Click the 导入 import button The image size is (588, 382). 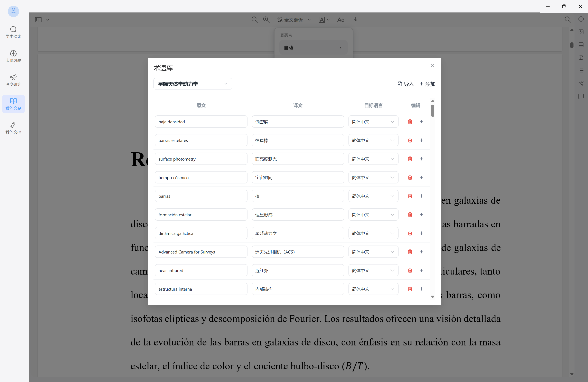point(406,84)
